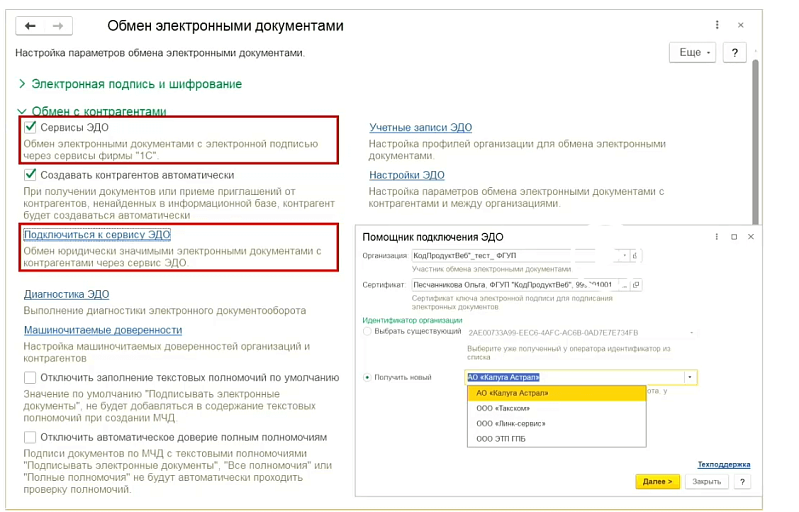Uncheck the Сервисы ЭДО checkbox
Image resolution: width=799 pixels, height=512 pixels.
click(30, 127)
